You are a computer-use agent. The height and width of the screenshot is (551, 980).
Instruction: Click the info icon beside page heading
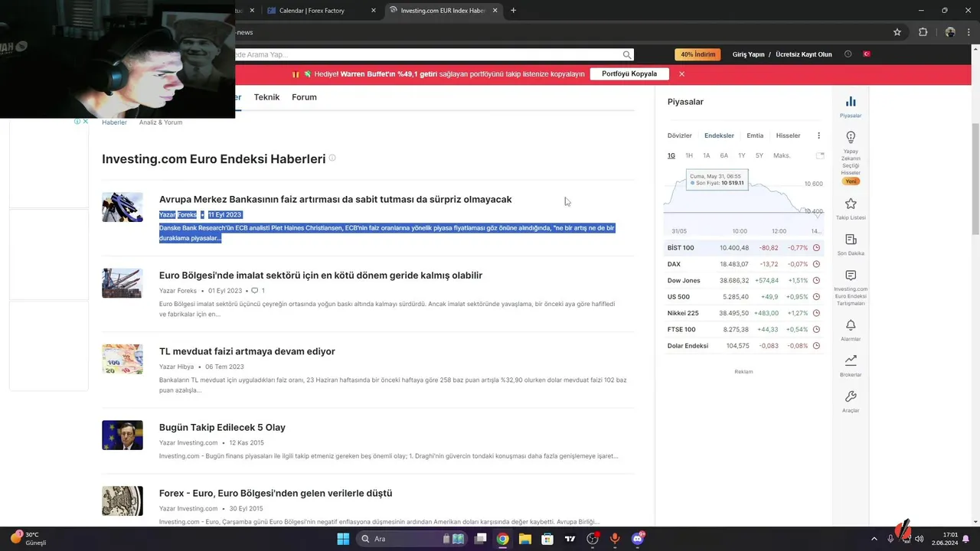coord(332,158)
